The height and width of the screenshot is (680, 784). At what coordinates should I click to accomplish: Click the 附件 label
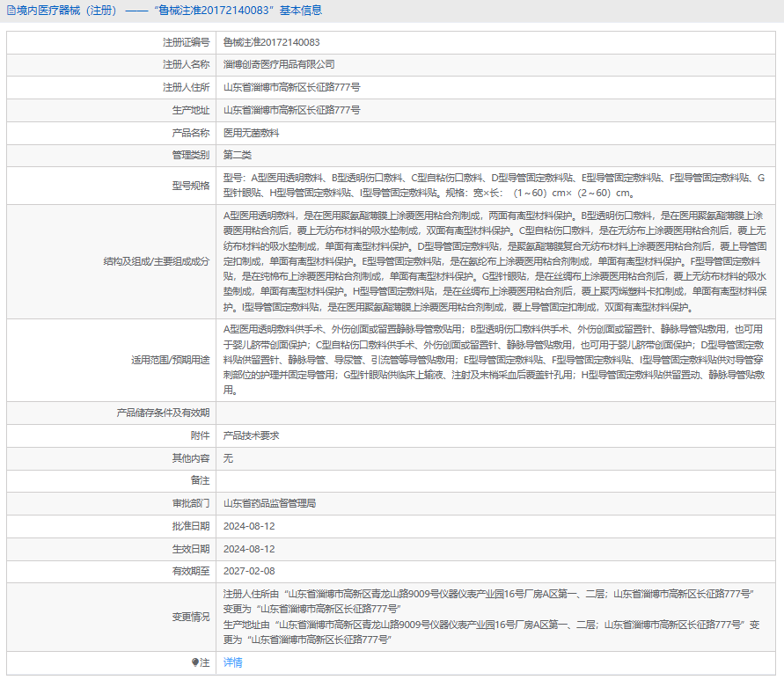coord(200,435)
